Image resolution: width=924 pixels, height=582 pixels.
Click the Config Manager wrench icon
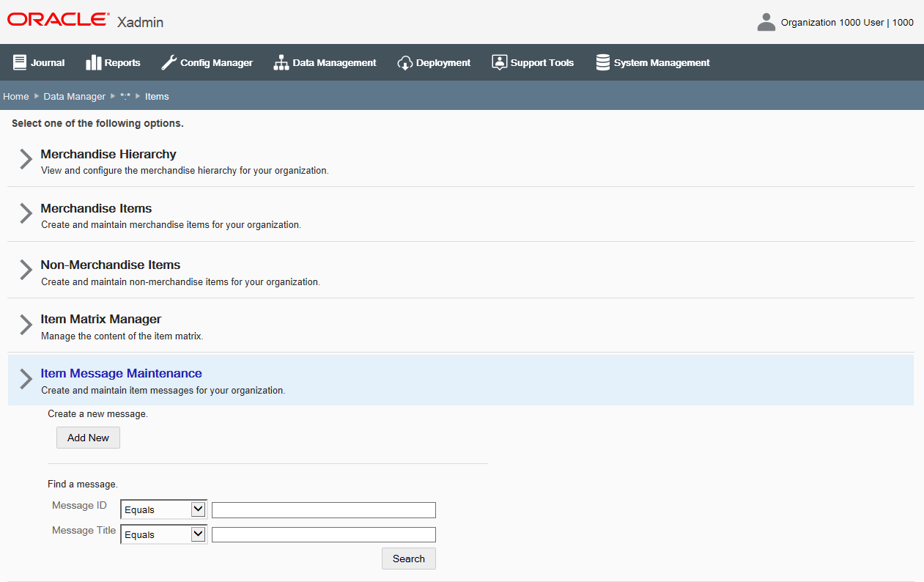[x=169, y=62]
